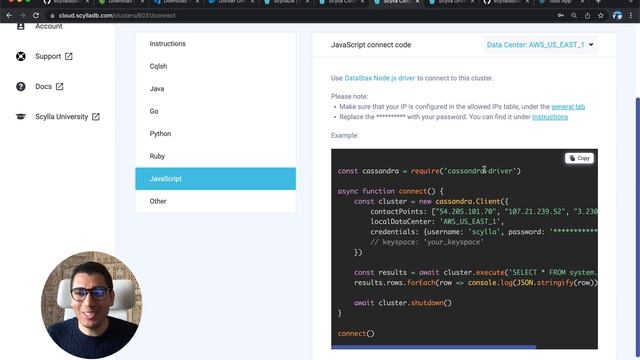Click the credentials code line
640x360 pixels.
pos(484,231)
